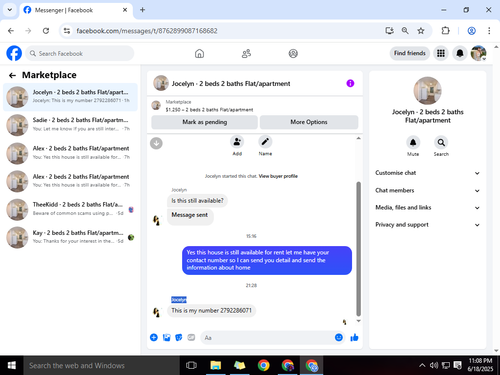Image resolution: width=500 pixels, height=375 pixels.
Task: Jump down with the grey arrow circle
Action: coord(156,143)
